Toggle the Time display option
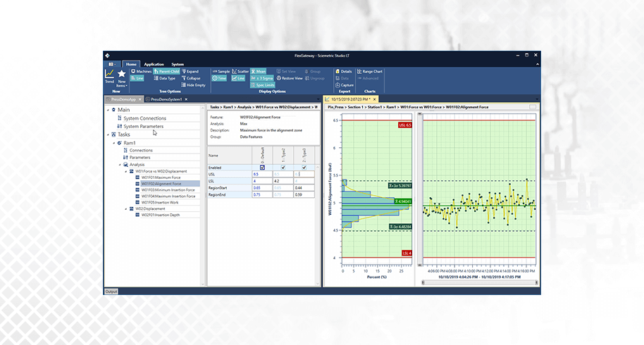Viewport: 644px width, 345px height. (x=219, y=78)
